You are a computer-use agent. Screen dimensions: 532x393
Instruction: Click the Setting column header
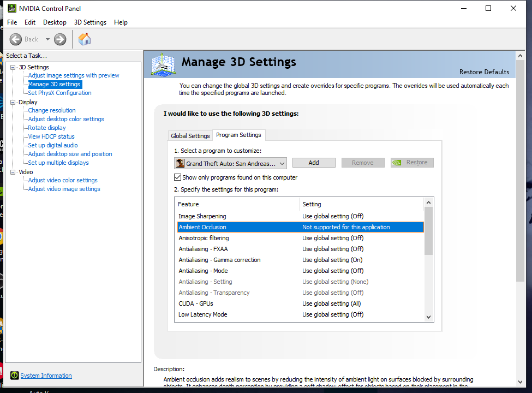362,204
